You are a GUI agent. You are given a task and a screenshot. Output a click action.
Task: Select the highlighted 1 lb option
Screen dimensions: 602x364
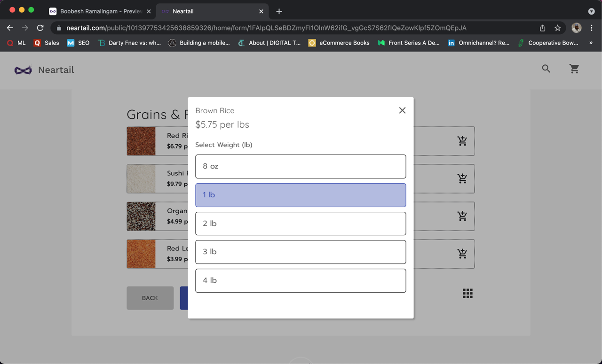pyautogui.click(x=301, y=195)
